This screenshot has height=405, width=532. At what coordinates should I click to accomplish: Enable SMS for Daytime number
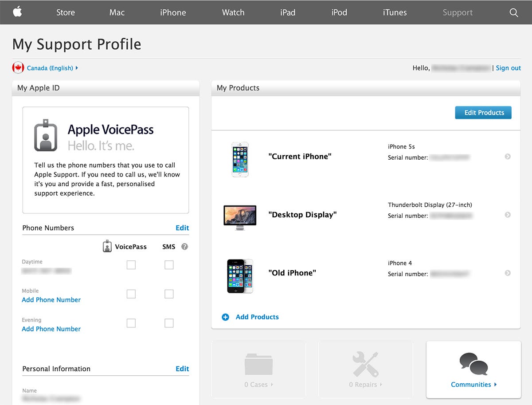pyautogui.click(x=169, y=265)
